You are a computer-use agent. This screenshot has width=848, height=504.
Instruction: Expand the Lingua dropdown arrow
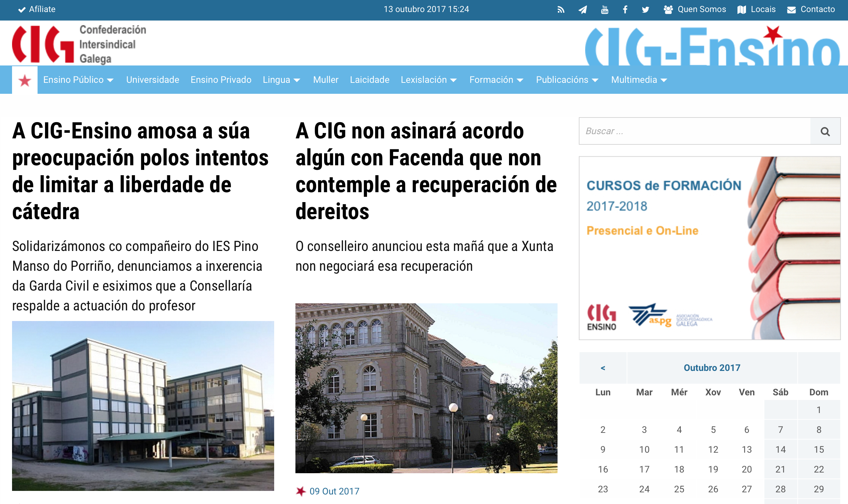coord(297,80)
